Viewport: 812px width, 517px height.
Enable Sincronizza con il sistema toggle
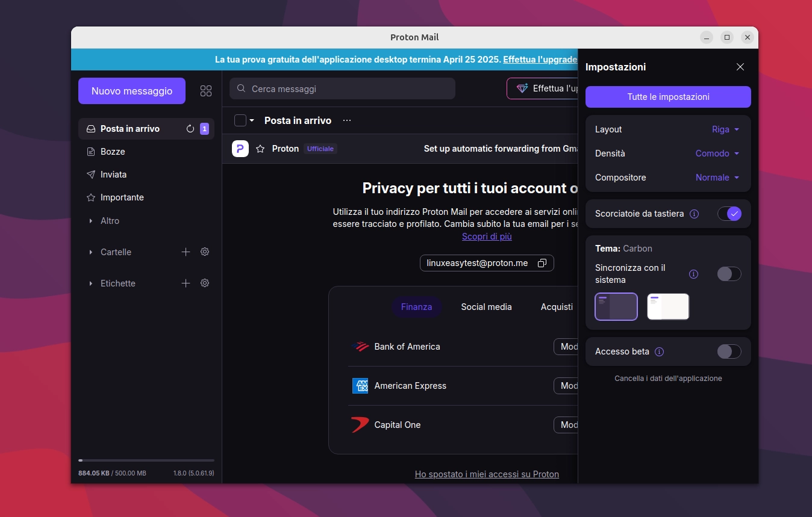[729, 274]
